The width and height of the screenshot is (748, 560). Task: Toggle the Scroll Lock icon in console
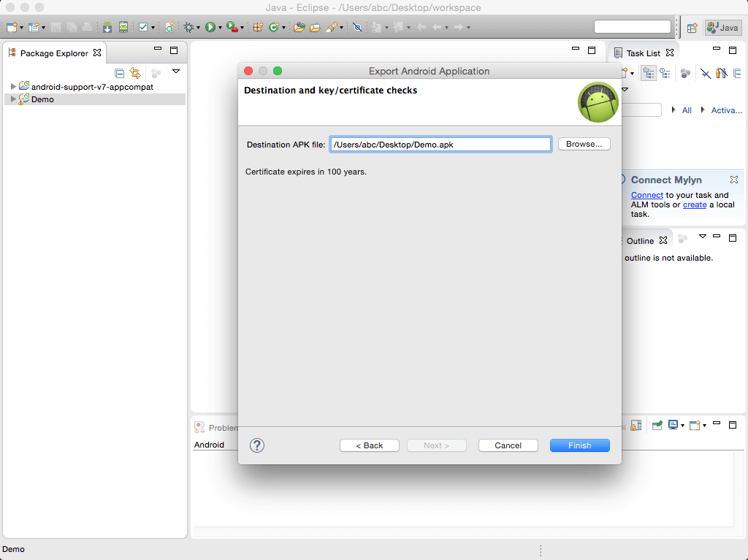pyautogui.click(x=636, y=425)
